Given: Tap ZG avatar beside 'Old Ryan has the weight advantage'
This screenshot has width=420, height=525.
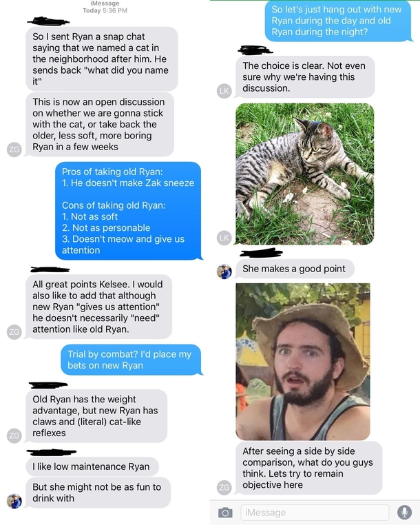Looking at the screenshot, I should point(14,435).
